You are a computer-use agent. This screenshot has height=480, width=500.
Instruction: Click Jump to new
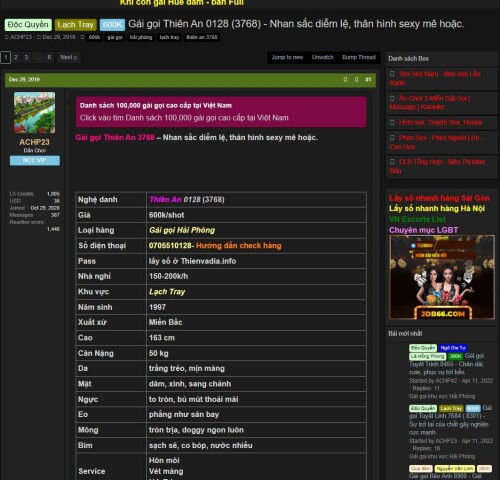pyautogui.click(x=287, y=57)
